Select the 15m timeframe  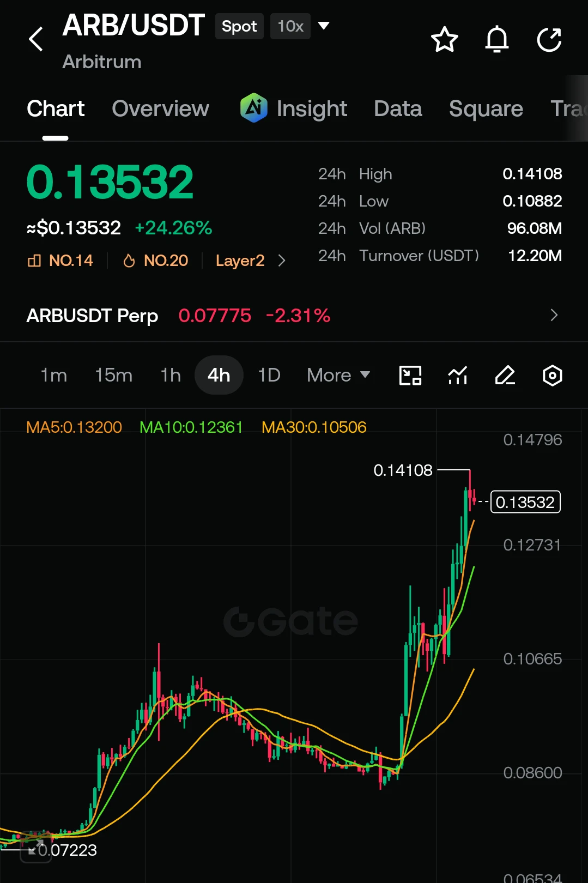tap(113, 375)
